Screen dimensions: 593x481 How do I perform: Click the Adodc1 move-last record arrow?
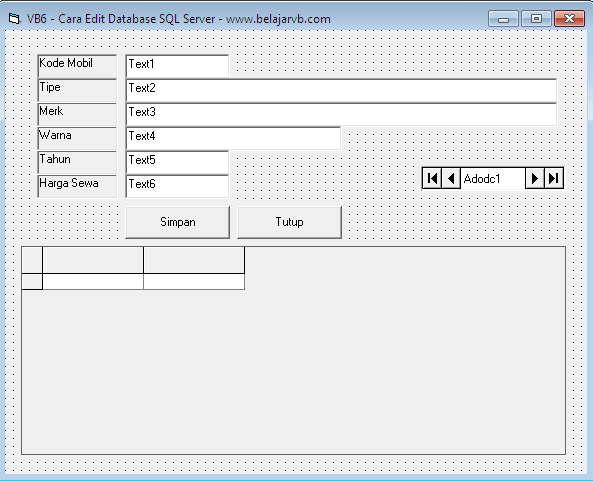click(554, 178)
